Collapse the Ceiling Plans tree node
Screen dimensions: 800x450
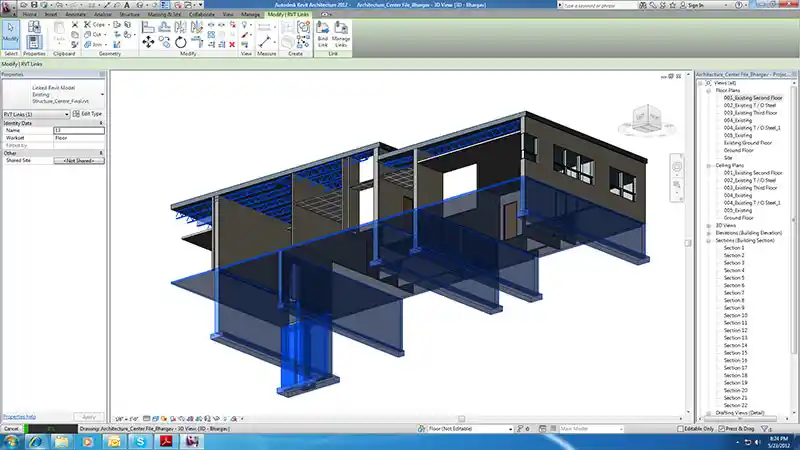[709, 166]
